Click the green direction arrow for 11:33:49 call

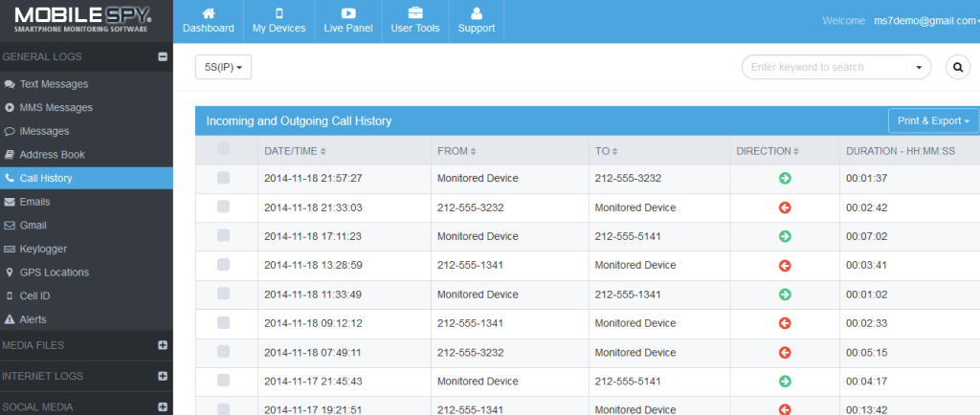pyautogui.click(x=785, y=295)
